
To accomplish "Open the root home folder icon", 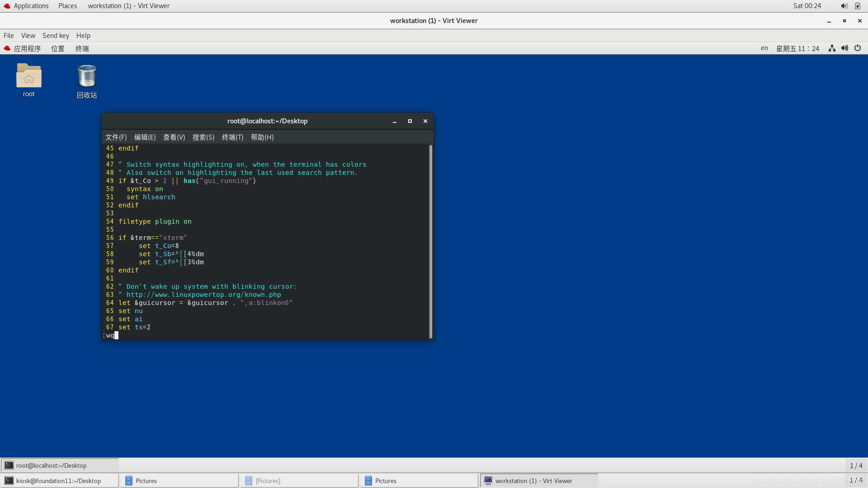I will click(29, 76).
